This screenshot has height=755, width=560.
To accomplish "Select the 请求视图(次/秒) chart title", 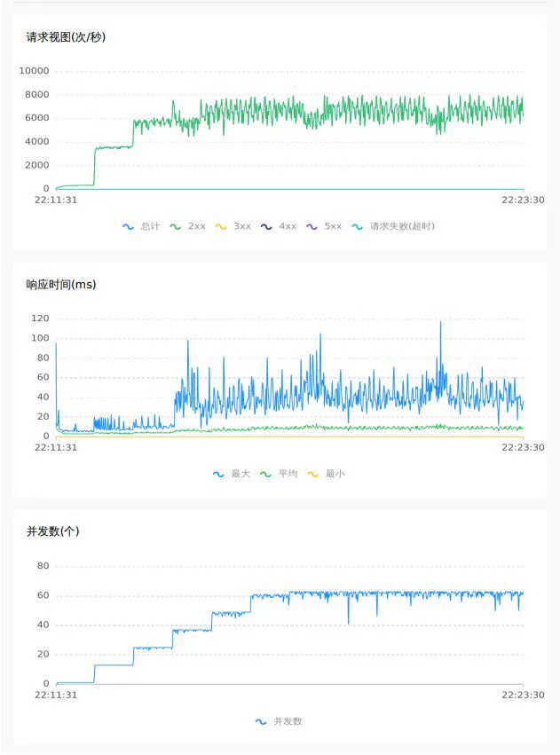I will 67,37.
